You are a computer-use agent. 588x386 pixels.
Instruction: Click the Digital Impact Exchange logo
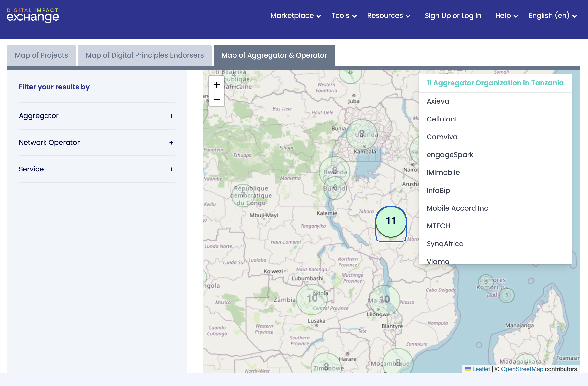[x=33, y=15]
